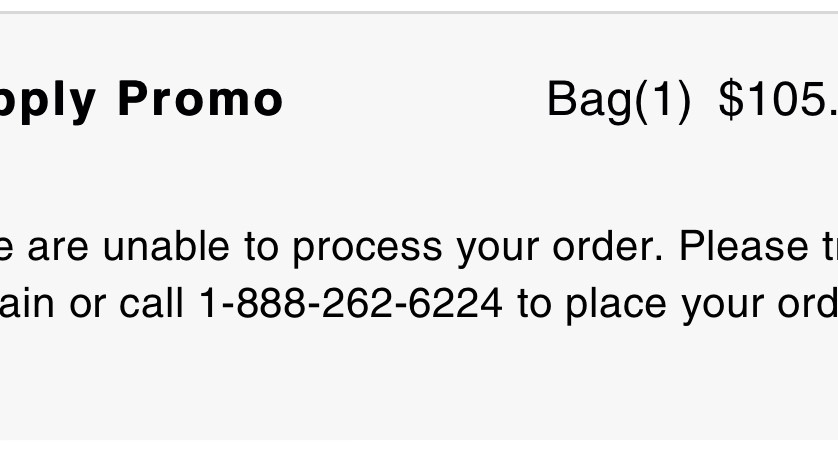Screen dimensions: 838x471
Task: Call the 1-888-262-6224 phone number link
Action: (351, 303)
